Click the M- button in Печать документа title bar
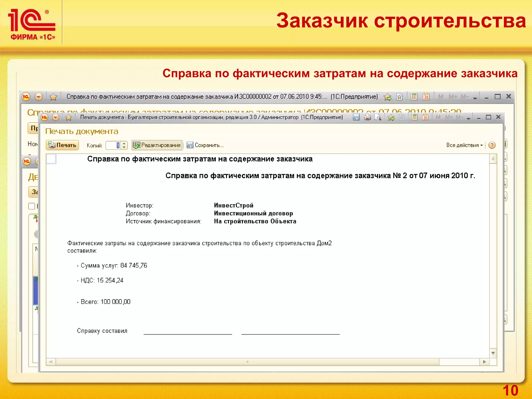Image resolution: width=532 pixels, height=399 pixels. (460, 117)
